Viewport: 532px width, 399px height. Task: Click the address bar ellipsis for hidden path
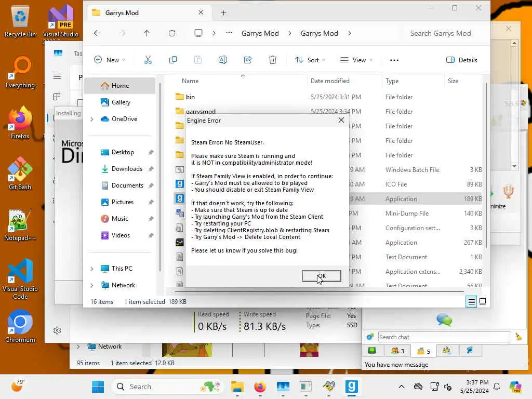229,33
